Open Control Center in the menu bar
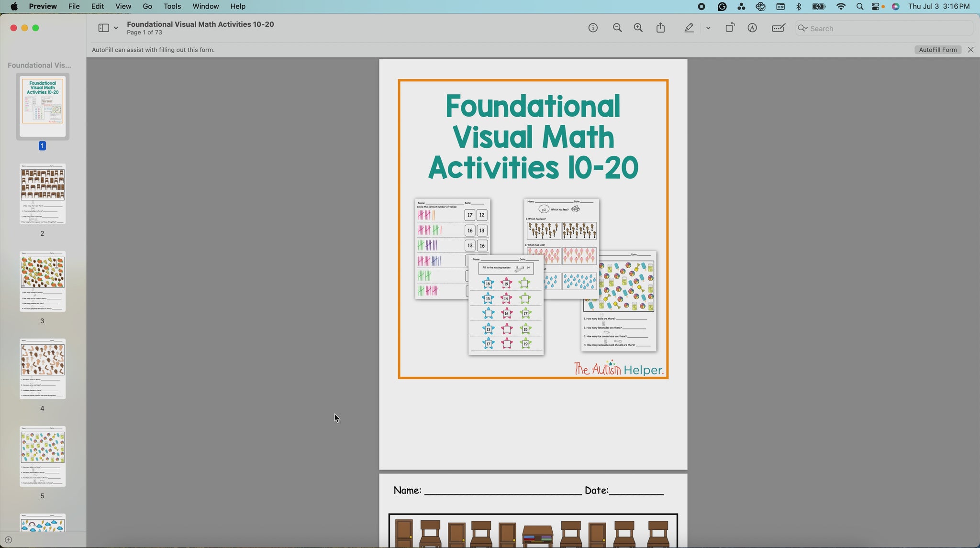Image resolution: width=980 pixels, height=548 pixels. [877, 6]
